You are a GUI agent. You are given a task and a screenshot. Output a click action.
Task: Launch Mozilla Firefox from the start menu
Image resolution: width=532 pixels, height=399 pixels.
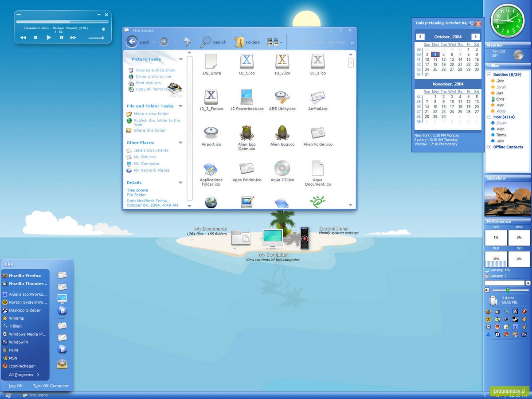coord(25,275)
